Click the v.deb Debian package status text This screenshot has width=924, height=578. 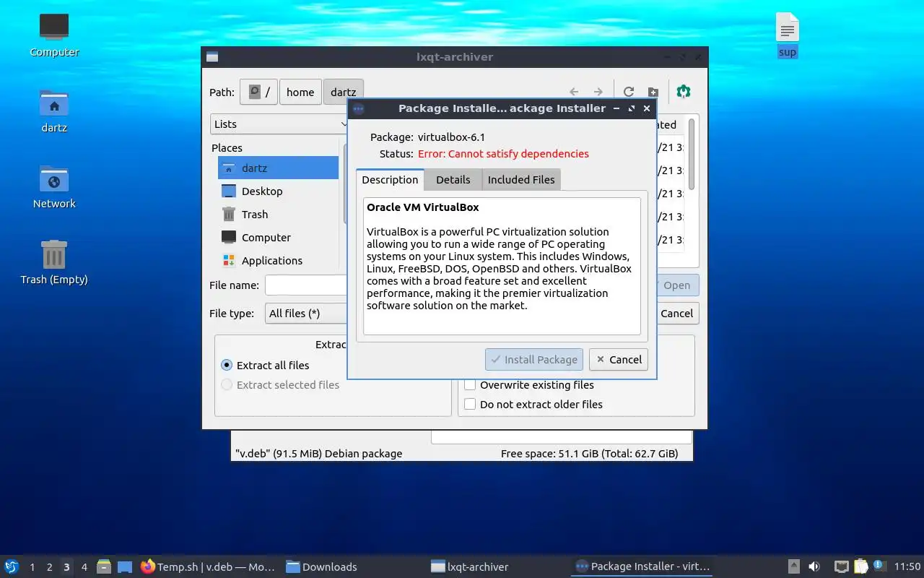tap(318, 454)
